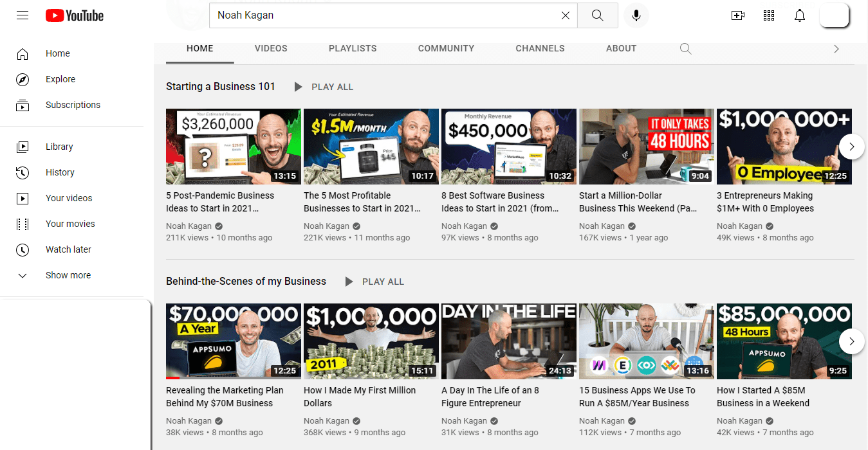The image size is (868, 450).
Task: Click the Watch later clock icon
Action: pyautogui.click(x=23, y=249)
